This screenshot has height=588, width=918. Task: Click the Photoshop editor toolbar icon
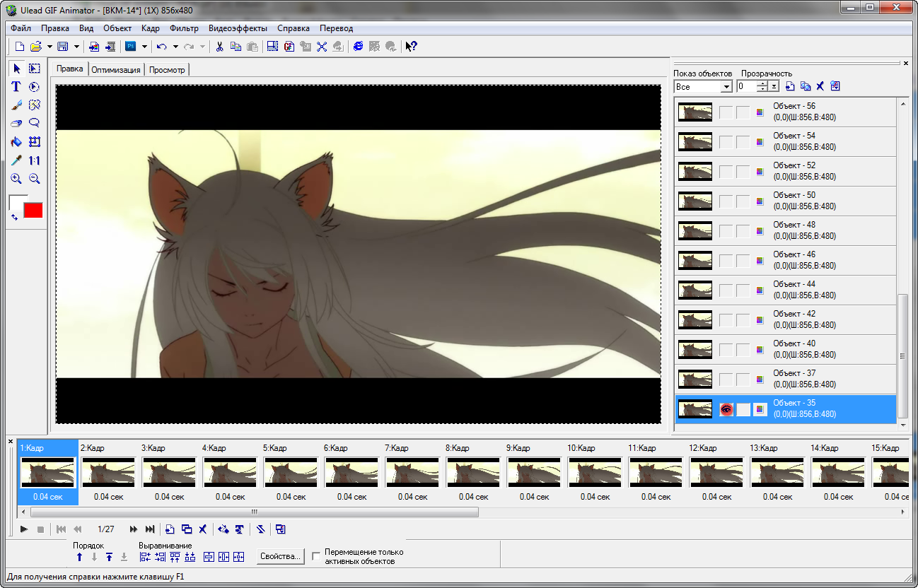click(131, 47)
